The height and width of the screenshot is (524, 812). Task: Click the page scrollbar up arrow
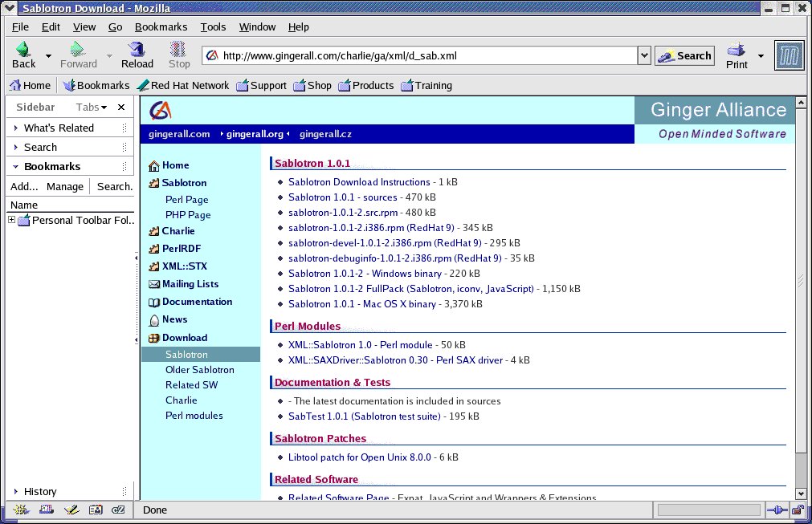[x=801, y=103]
